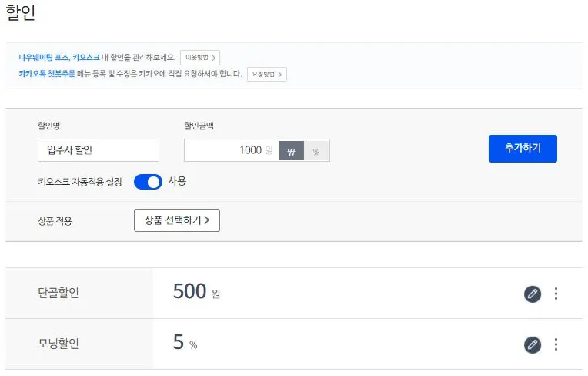Viewport: 588px width, 376px height.
Task: Open the 키오스크 link in the notice
Action: [85, 58]
